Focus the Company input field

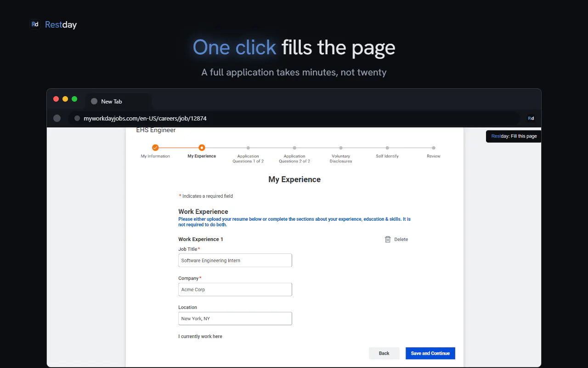pos(235,289)
